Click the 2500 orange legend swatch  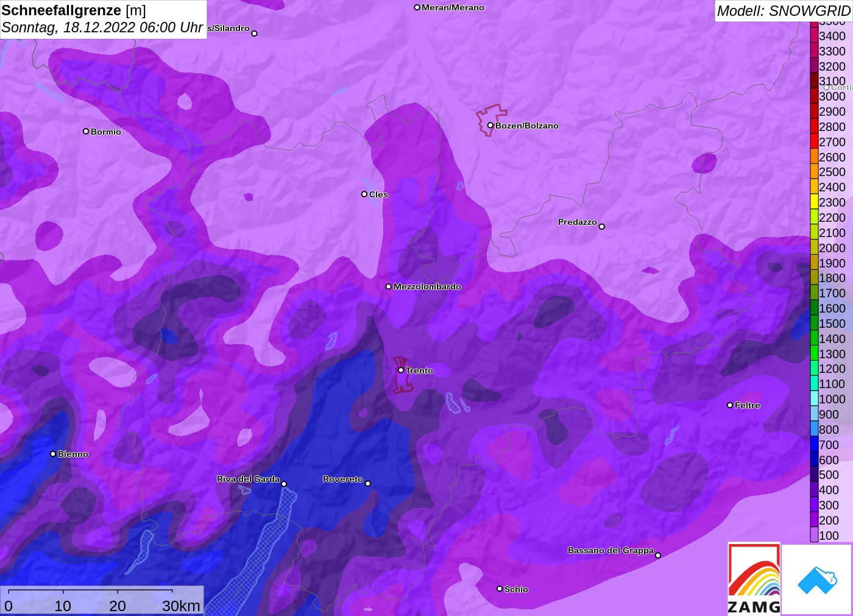coord(814,172)
